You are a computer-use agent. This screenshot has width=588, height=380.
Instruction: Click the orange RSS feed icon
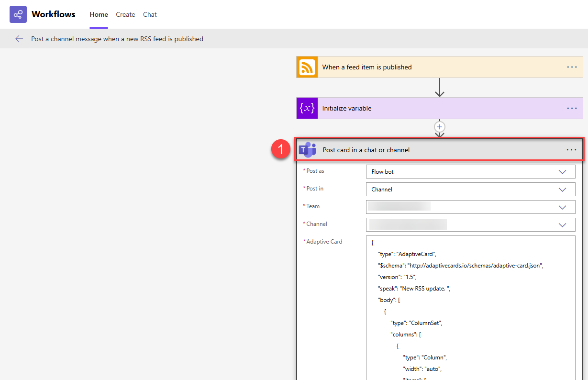tap(307, 67)
